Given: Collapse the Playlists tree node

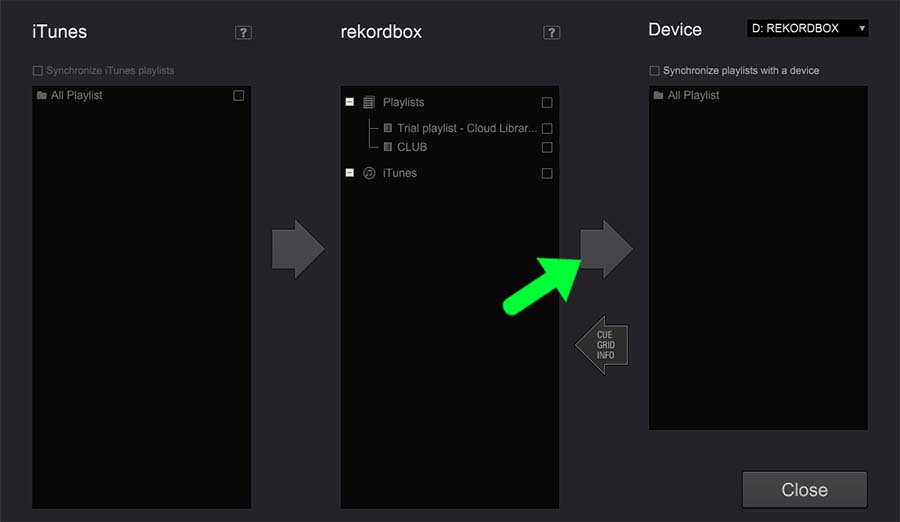Looking at the screenshot, I should click(350, 102).
